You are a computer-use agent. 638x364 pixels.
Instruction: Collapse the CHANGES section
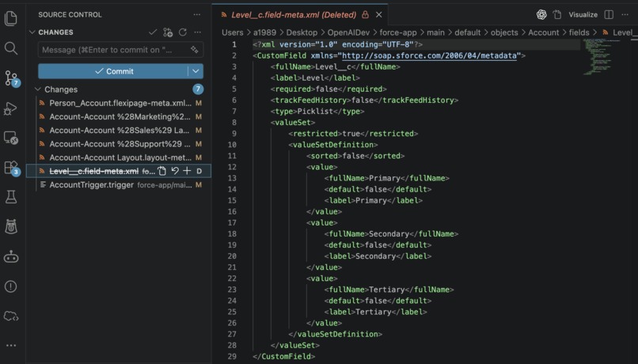[x=32, y=32]
